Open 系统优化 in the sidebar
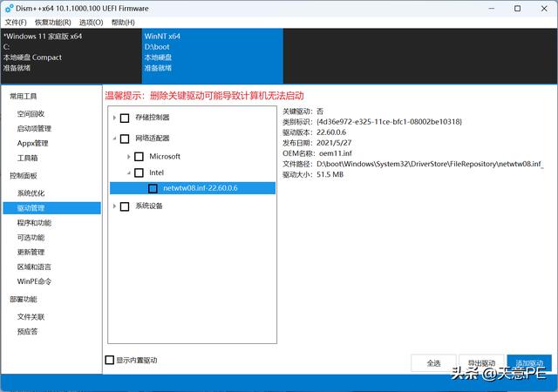 (31, 193)
